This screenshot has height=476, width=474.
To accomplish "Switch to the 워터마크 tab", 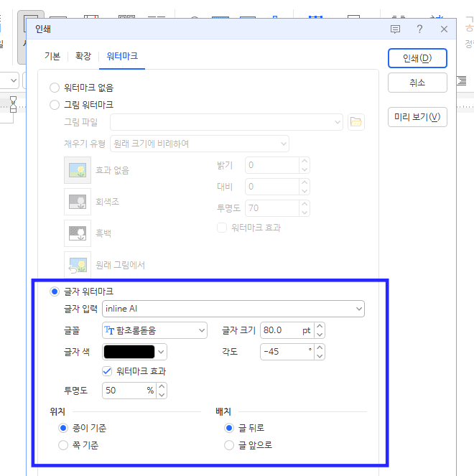I will [122, 56].
